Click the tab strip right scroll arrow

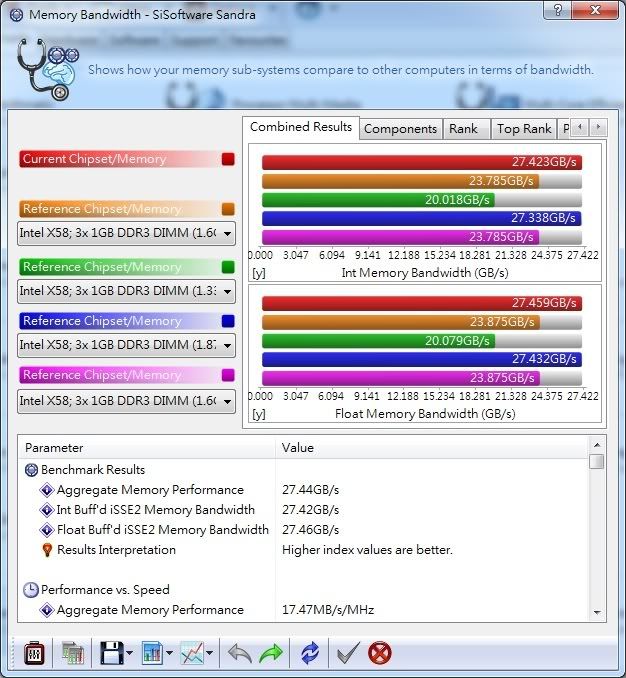(x=598, y=127)
